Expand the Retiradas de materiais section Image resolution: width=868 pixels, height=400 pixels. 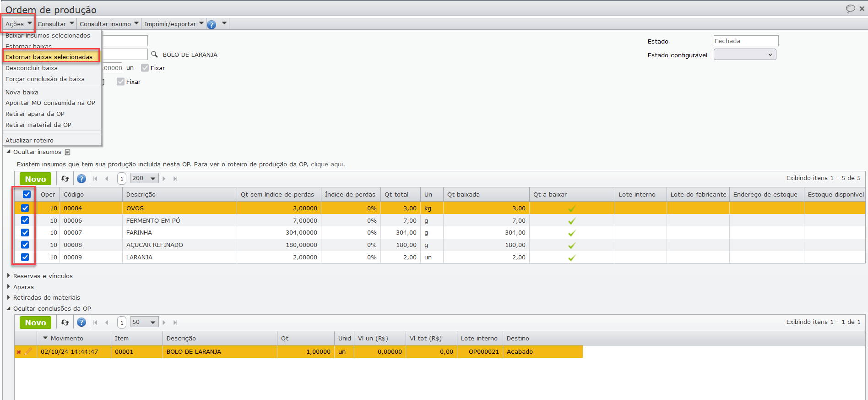point(9,297)
